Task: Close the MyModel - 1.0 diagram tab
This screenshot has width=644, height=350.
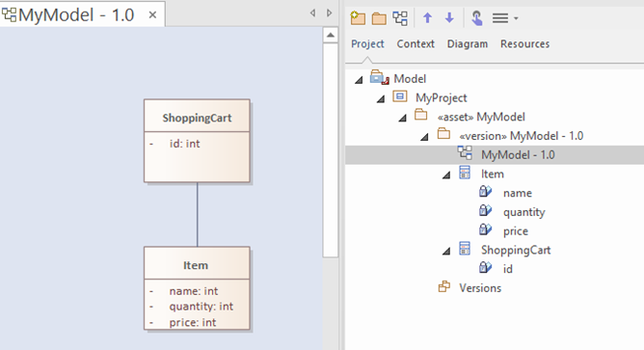Action: tap(152, 15)
